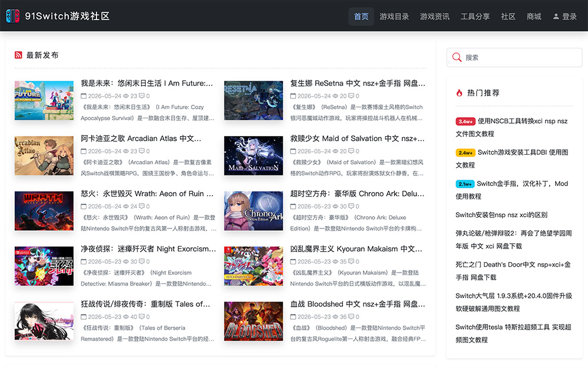The image size is (588, 368).
Task: Open the 游戏目录 menu item
Action: [394, 16]
